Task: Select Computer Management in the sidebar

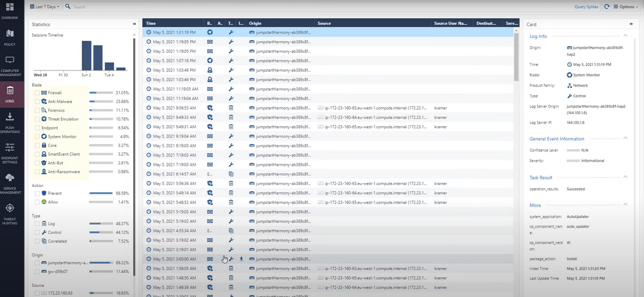Action: coord(10,65)
